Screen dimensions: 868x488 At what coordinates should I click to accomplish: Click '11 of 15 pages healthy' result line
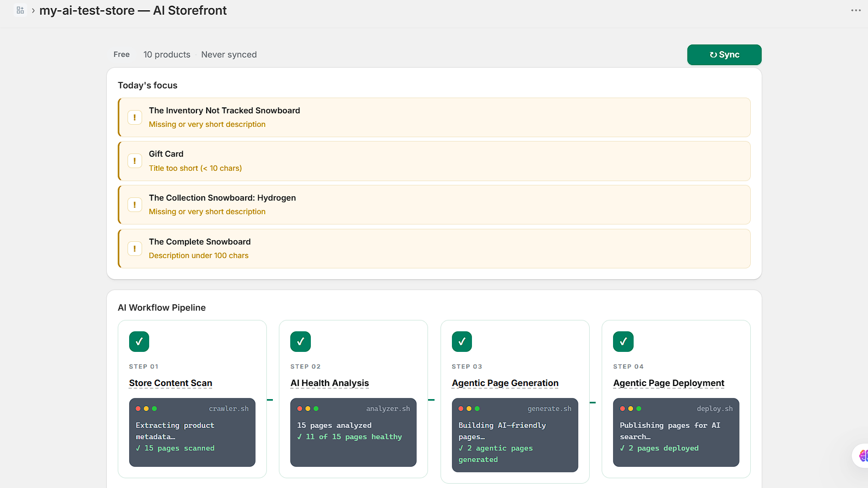pos(350,437)
